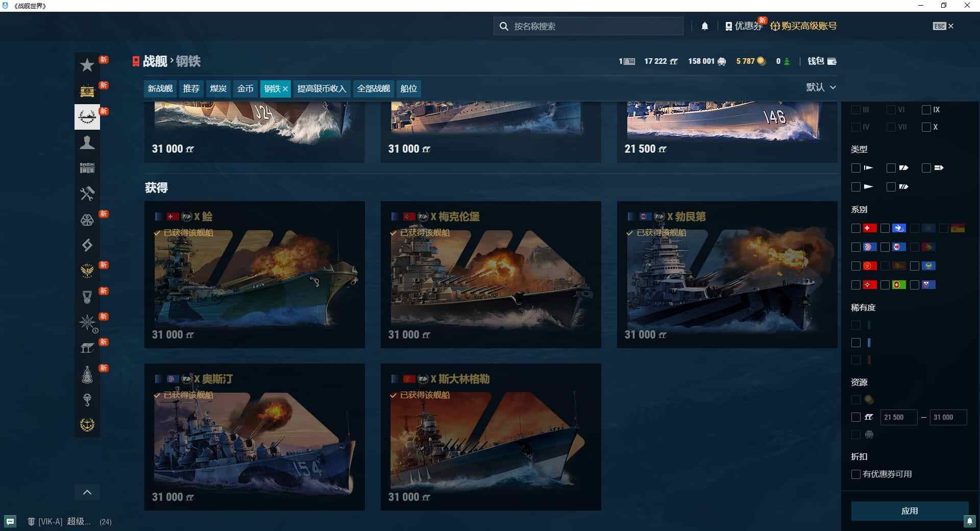Click the crossed hammers icon in sidebar
Screen dimensions: 980x531
(87, 194)
